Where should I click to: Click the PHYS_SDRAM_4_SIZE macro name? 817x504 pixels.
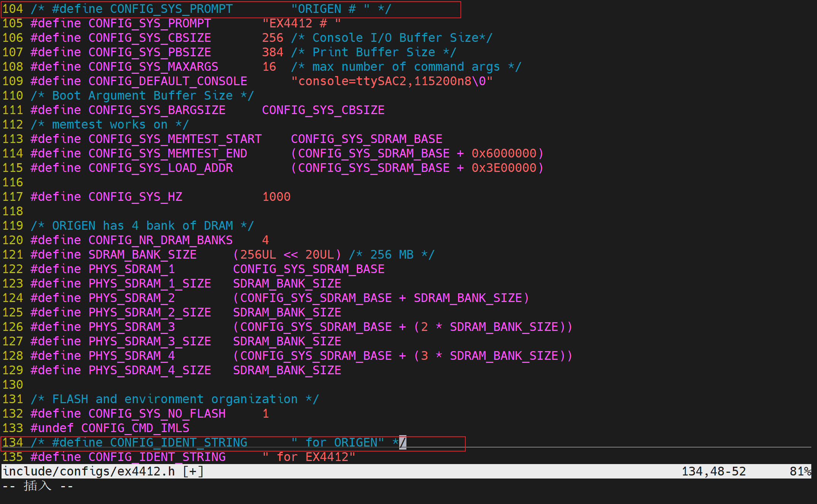(x=150, y=370)
